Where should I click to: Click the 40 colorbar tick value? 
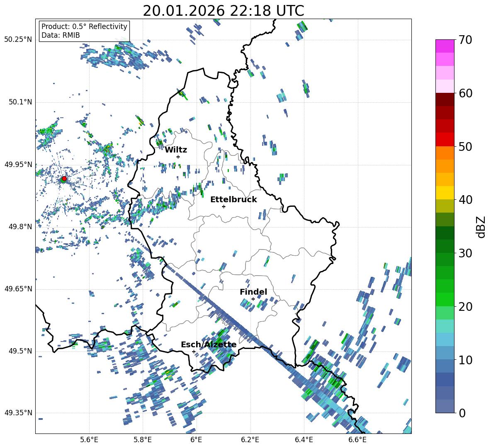pos(465,200)
